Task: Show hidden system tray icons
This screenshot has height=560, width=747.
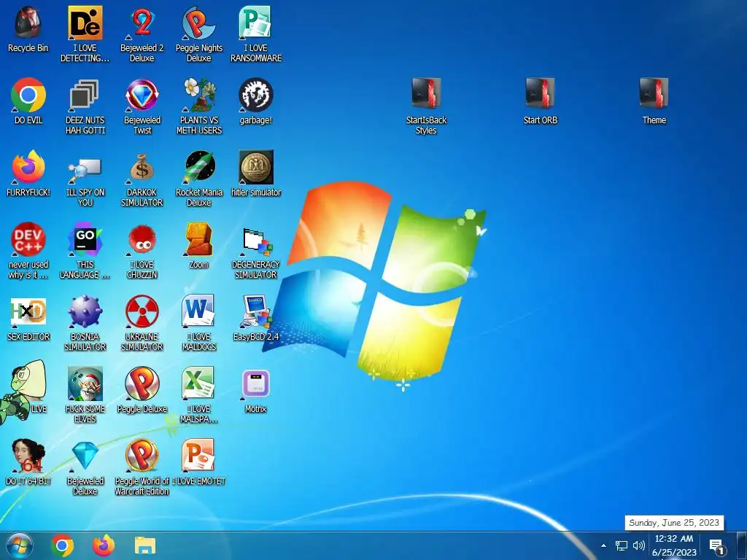Action: [x=603, y=545]
